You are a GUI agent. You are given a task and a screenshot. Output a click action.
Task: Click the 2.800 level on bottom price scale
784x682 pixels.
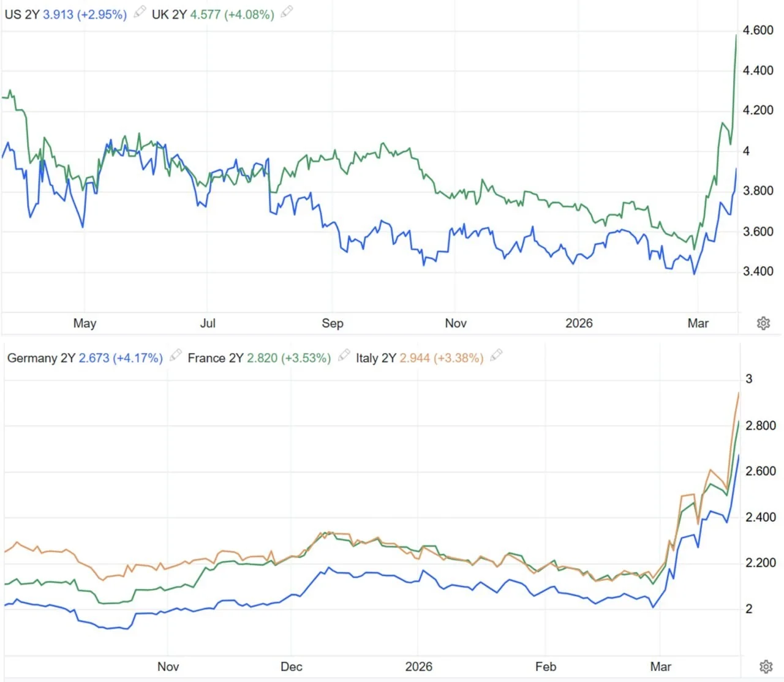(761, 425)
